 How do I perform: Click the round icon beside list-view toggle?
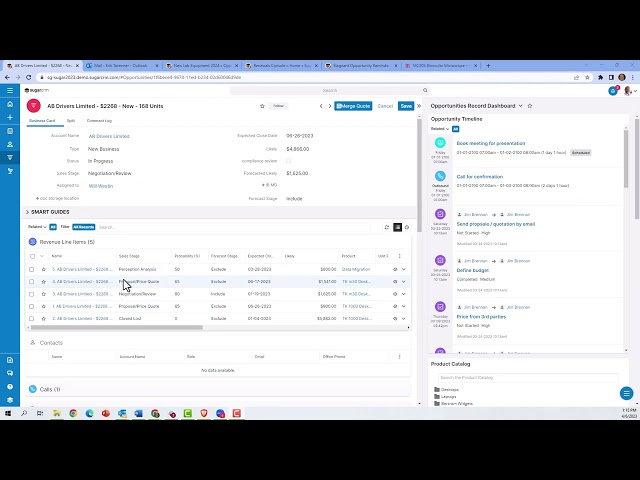coord(407,227)
